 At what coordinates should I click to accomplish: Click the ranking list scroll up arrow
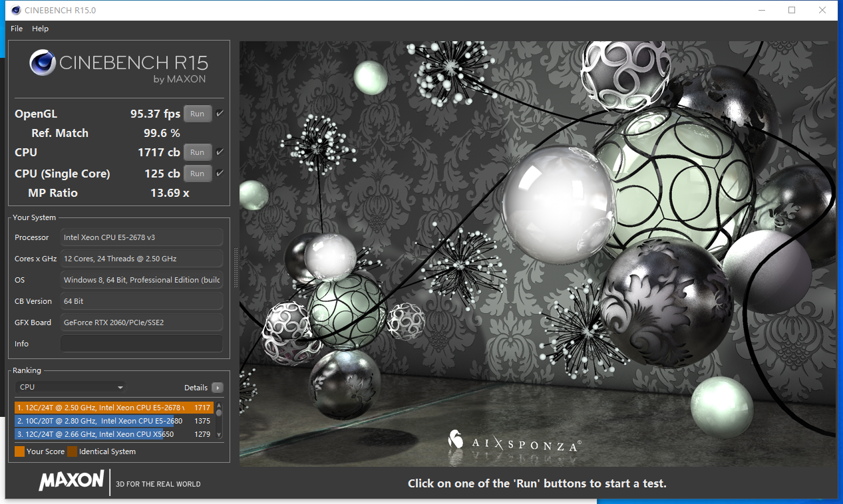pyautogui.click(x=218, y=405)
